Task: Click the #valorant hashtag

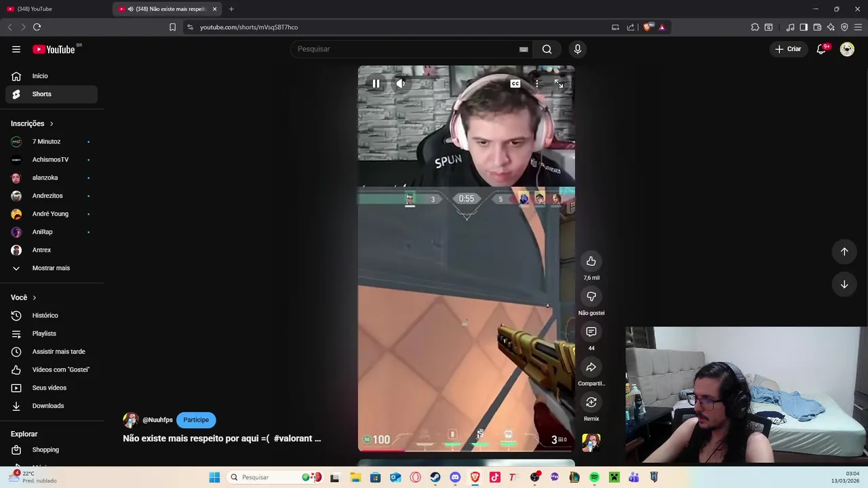Action: [x=293, y=439]
